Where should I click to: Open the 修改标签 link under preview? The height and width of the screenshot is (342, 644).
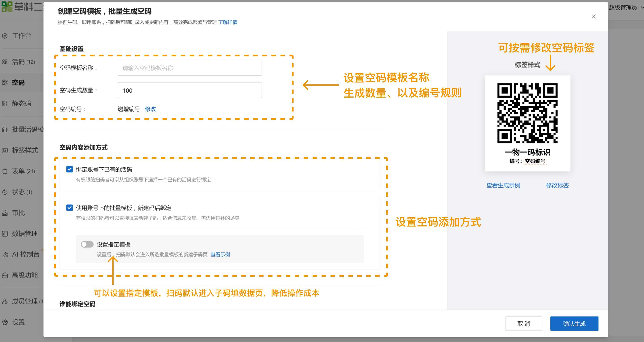pyautogui.click(x=557, y=186)
